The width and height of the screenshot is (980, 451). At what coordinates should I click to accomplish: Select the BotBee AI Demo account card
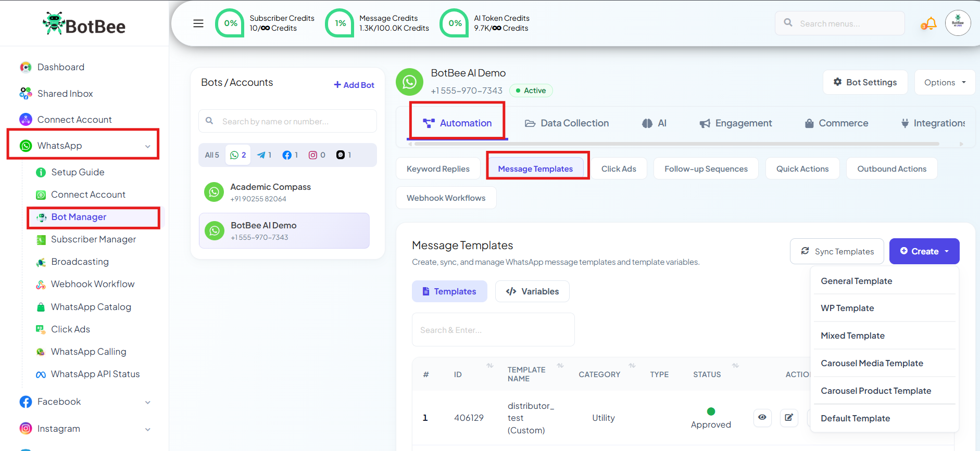coord(284,230)
